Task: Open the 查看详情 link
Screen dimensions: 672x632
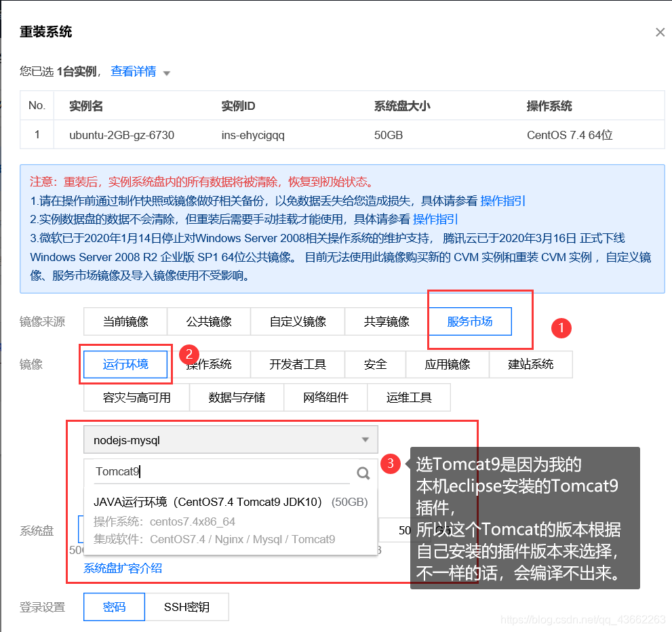Action: [x=134, y=71]
